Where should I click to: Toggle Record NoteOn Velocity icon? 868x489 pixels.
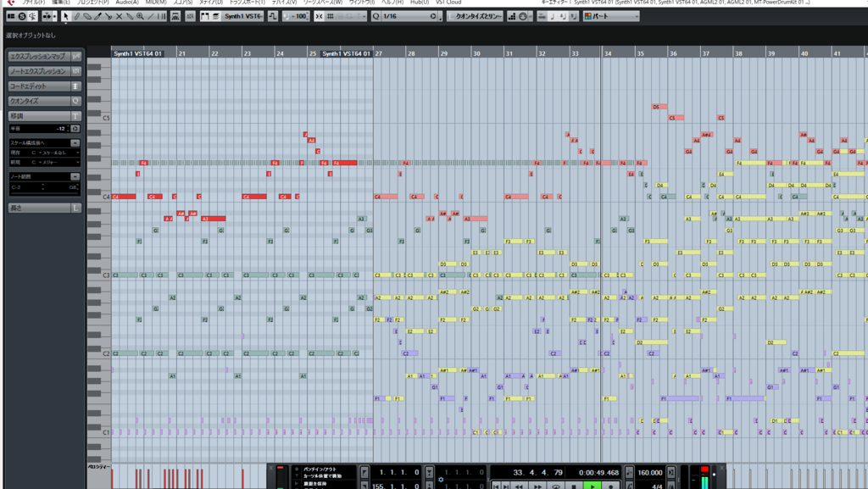click(563, 17)
